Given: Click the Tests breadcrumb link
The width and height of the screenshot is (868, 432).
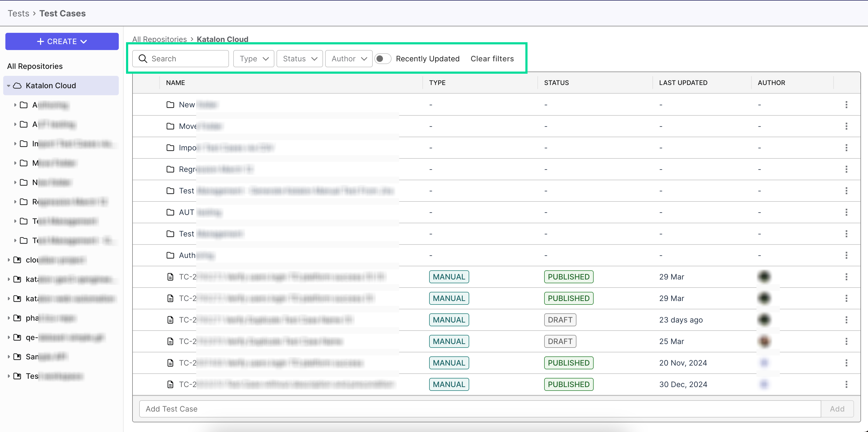Looking at the screenshot, I should tap(19, 13).
